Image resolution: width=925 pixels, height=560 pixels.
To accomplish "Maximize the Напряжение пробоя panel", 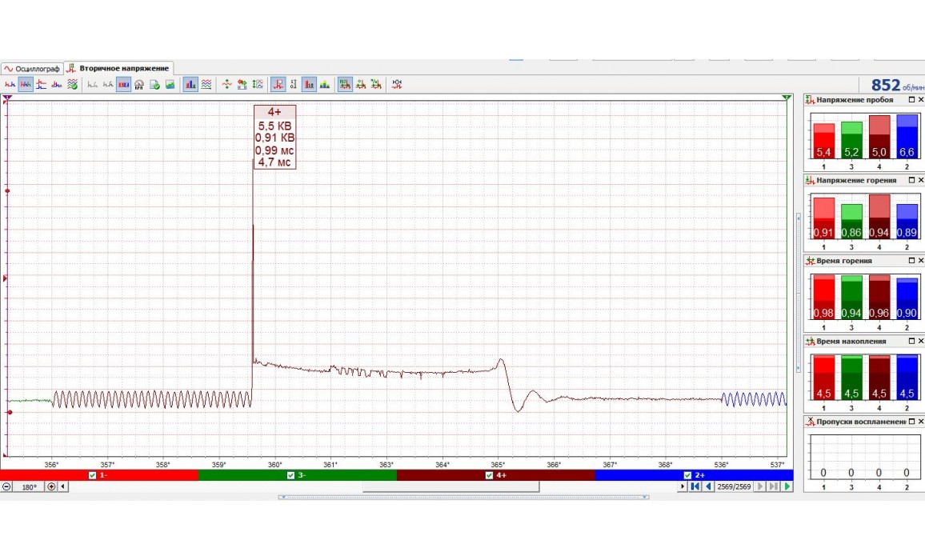I will 911,100.
